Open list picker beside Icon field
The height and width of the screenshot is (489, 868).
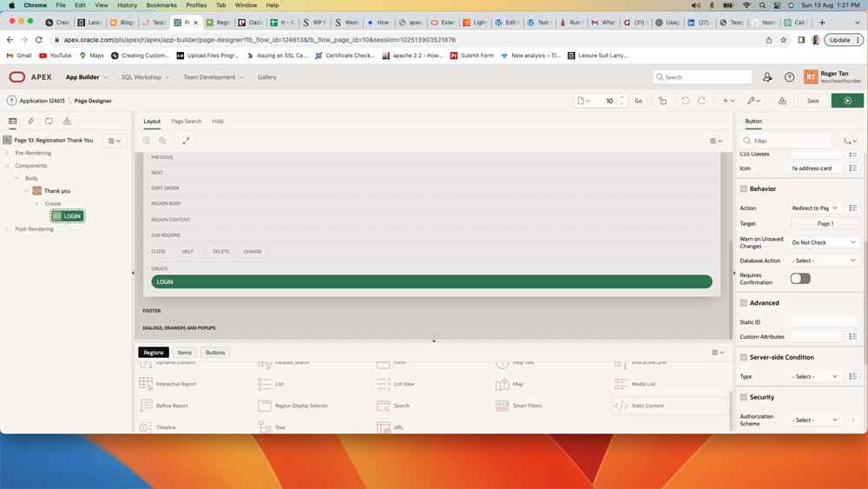(853, 168)
